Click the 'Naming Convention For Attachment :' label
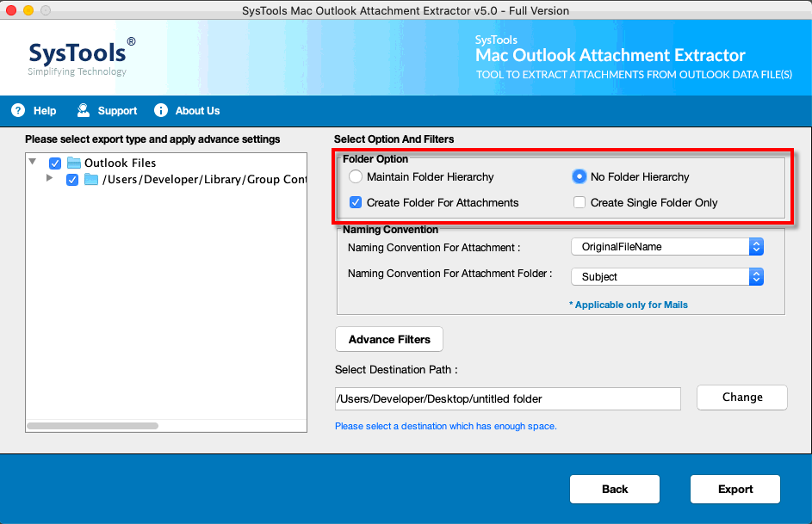The width and height of the screenshot is (812, 524). click(x=434, y=248)
